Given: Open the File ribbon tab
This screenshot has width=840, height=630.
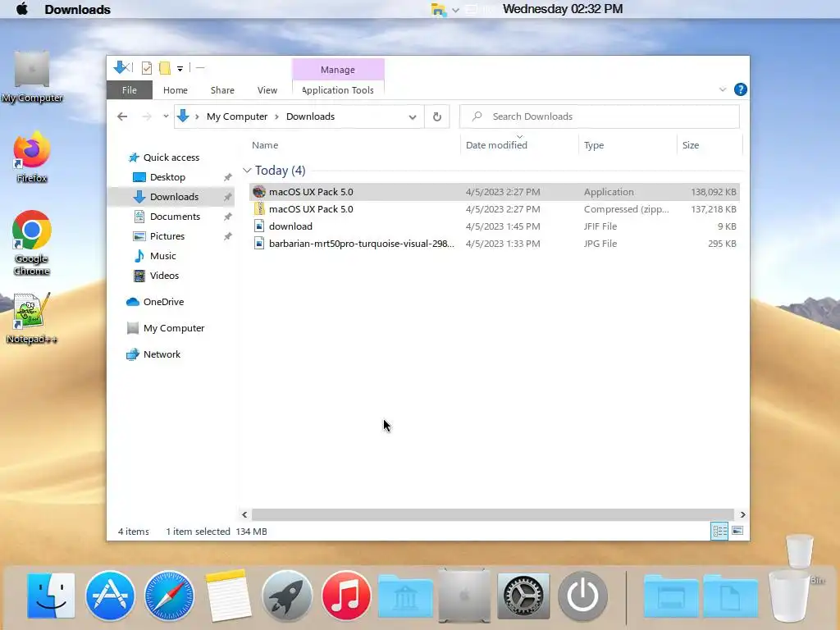Looking at the screenshot, I should [129, 90].
